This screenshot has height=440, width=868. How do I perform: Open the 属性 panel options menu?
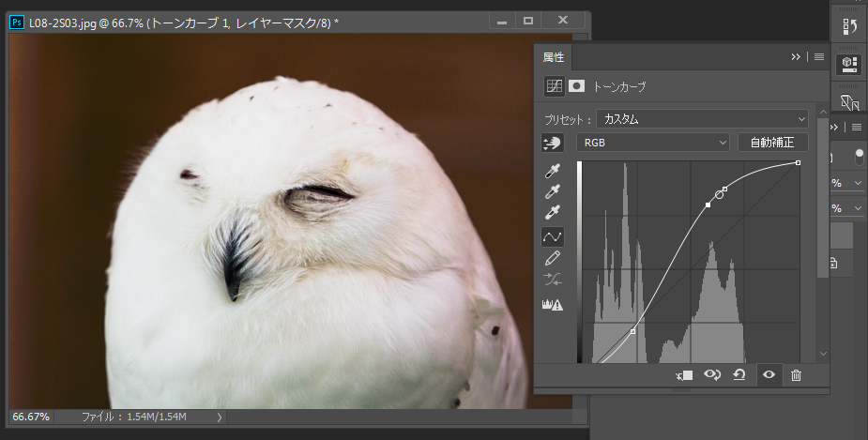[x=818, y=56]
